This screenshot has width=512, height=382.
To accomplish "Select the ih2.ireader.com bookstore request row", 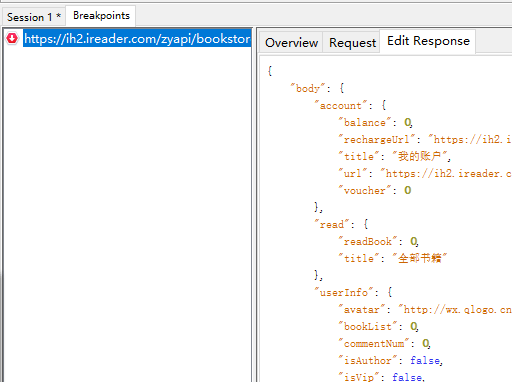I will point(137,39).
